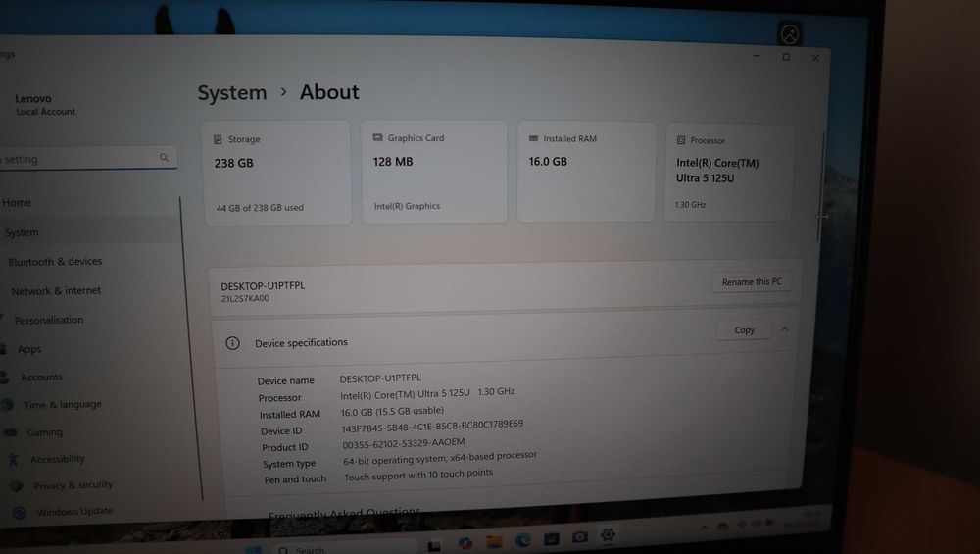Click the Touch support with 10 touch points text
980x554 pixels.
[418, 476]
